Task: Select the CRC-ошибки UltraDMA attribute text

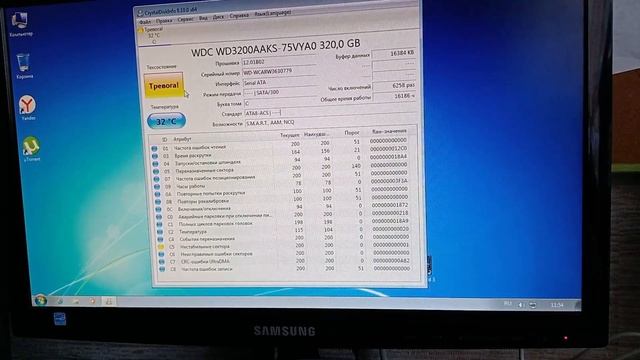Action: [205, 262]
